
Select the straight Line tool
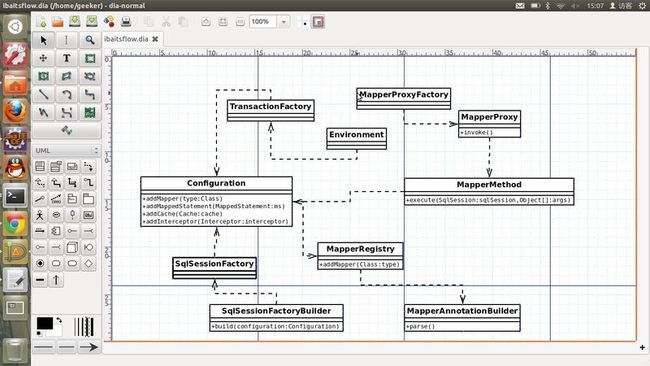click(43, 95)
